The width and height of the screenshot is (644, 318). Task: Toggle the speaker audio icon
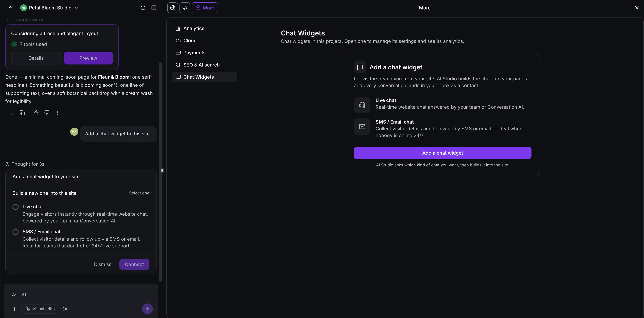[x=64, y=309]
